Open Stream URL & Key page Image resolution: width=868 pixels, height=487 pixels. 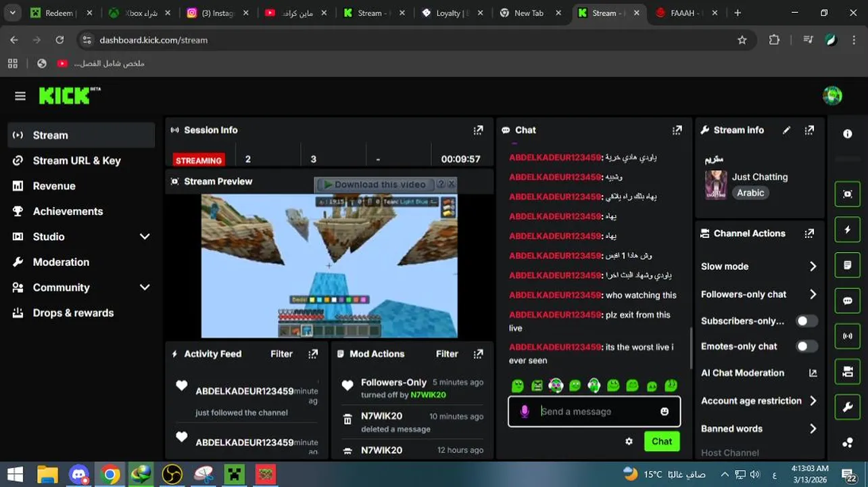click(x=81, y=160)
